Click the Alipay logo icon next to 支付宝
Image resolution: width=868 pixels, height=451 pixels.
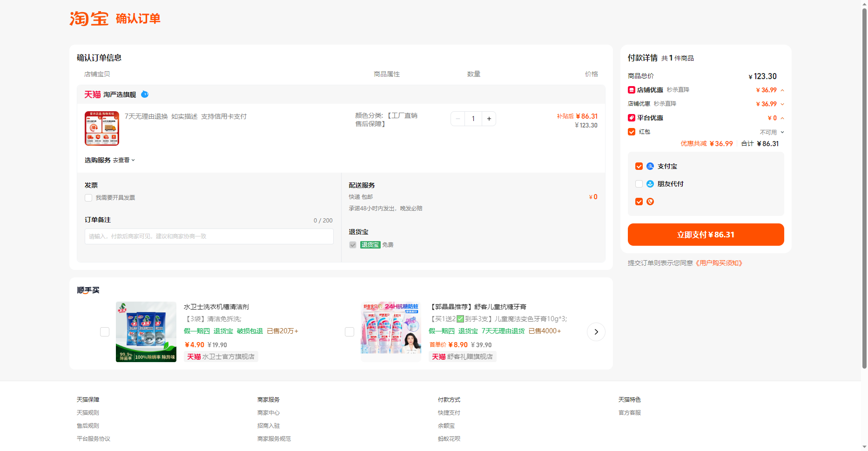650,166
